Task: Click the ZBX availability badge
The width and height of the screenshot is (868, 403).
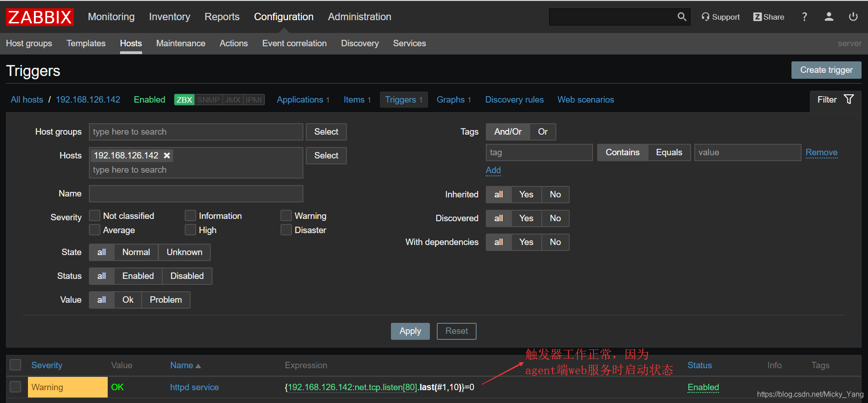Action: pos(184,100)
